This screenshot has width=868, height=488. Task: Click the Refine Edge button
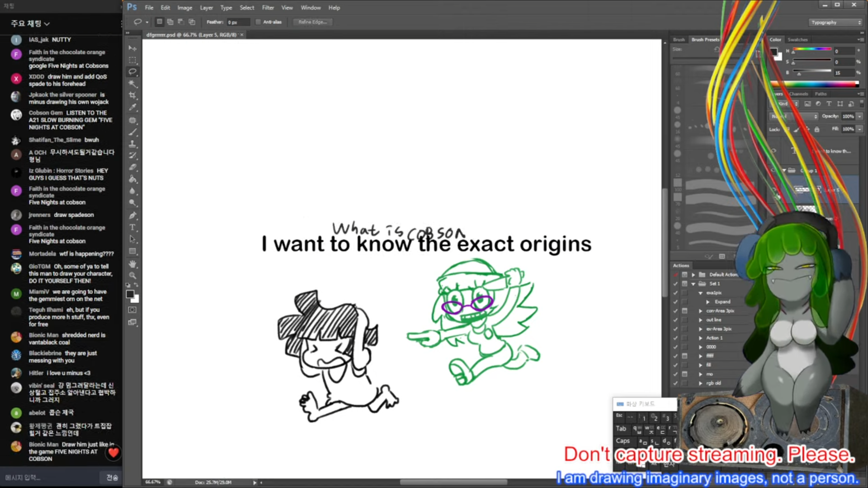[x=312, y=22]
